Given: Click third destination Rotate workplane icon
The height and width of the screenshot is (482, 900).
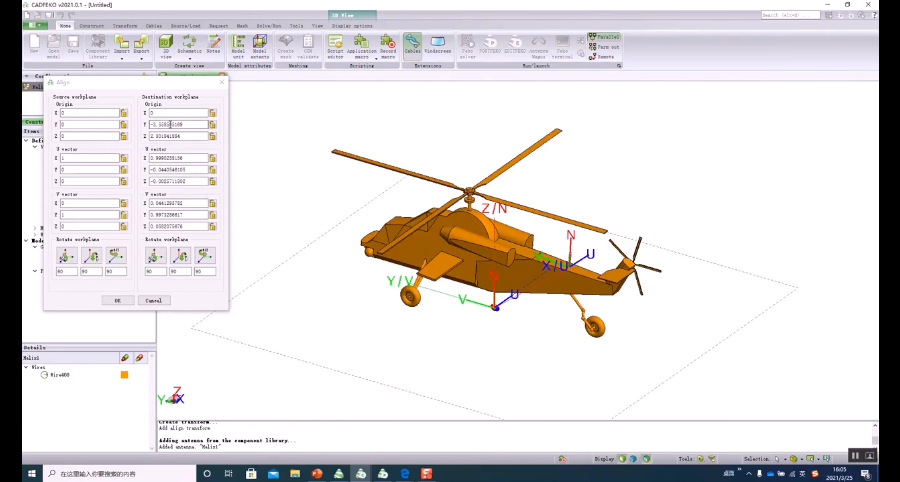Looking at the screenshot, I should (x=205, y=255).
